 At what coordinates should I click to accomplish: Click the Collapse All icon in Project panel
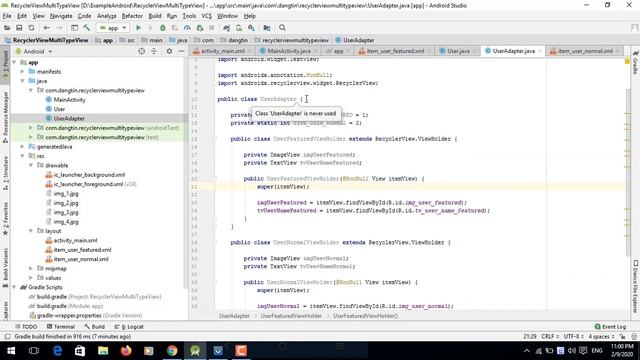pos(154,51)
